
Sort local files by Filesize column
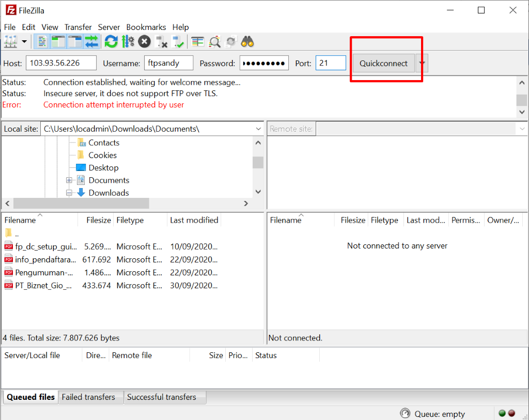(96, 220)
